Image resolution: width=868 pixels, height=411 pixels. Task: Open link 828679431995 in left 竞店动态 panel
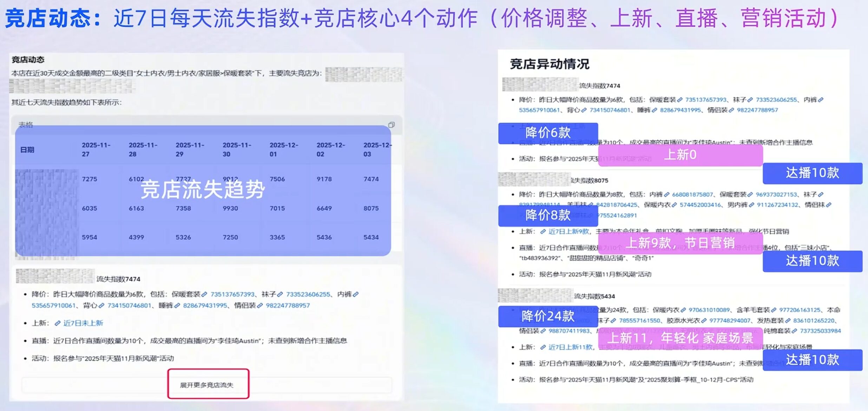click(205, 306)
